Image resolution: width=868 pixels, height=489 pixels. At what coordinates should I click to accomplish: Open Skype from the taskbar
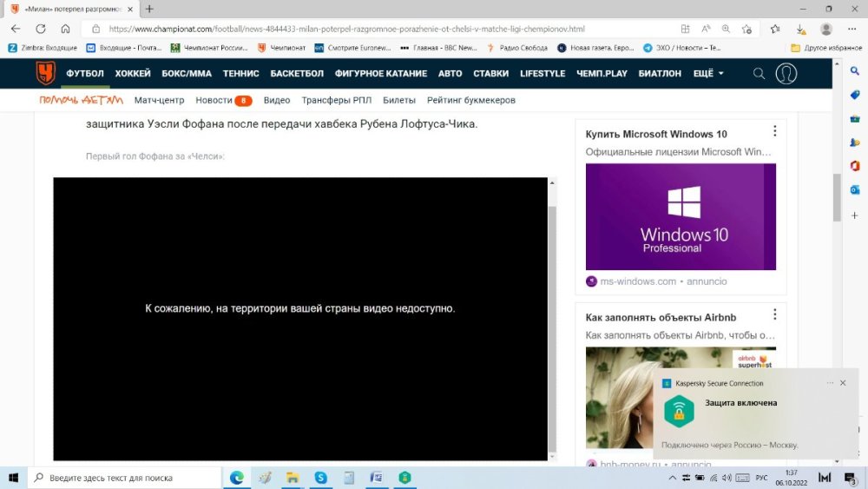coord(320,478)
